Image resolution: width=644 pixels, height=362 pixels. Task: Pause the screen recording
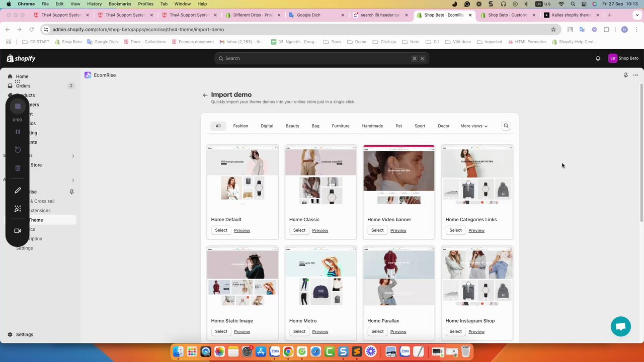click(18, 132)
